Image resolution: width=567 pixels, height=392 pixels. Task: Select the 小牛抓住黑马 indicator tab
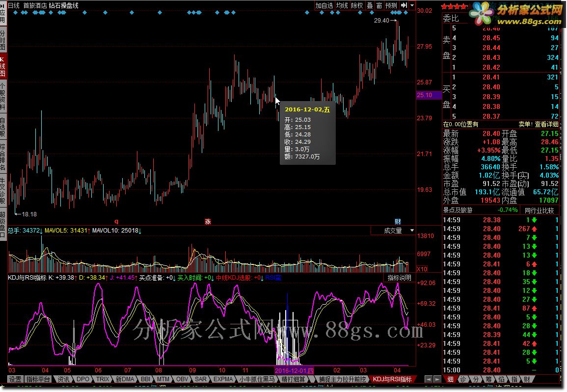[257, 379]
